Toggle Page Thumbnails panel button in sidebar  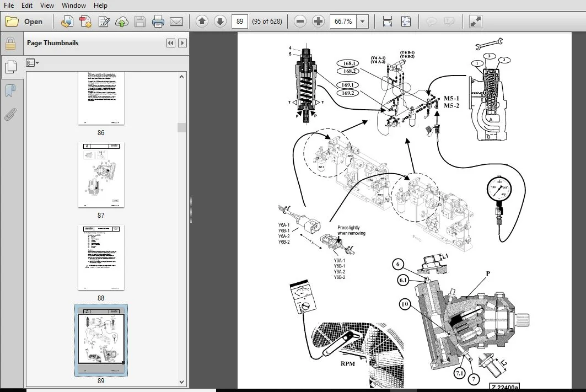11,67
